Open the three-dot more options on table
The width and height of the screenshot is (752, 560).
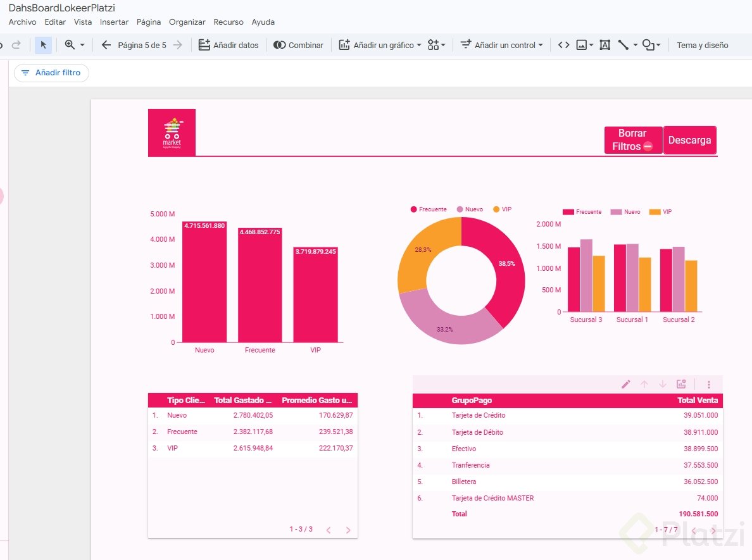tap(709, 384)
